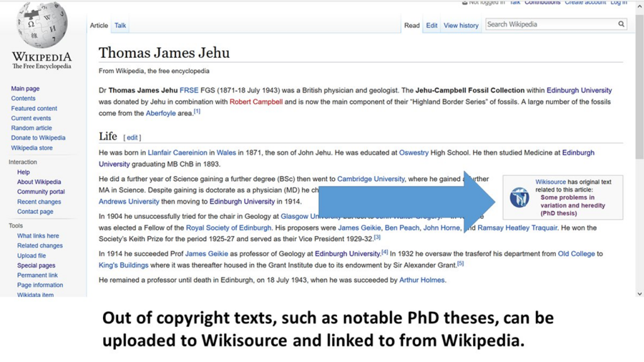Open the Contact page link

35,211
